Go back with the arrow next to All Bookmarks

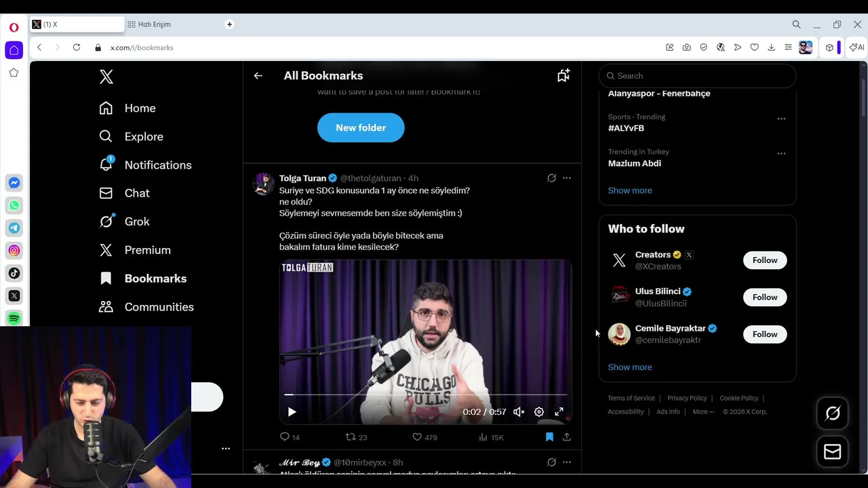pos(258,76)
